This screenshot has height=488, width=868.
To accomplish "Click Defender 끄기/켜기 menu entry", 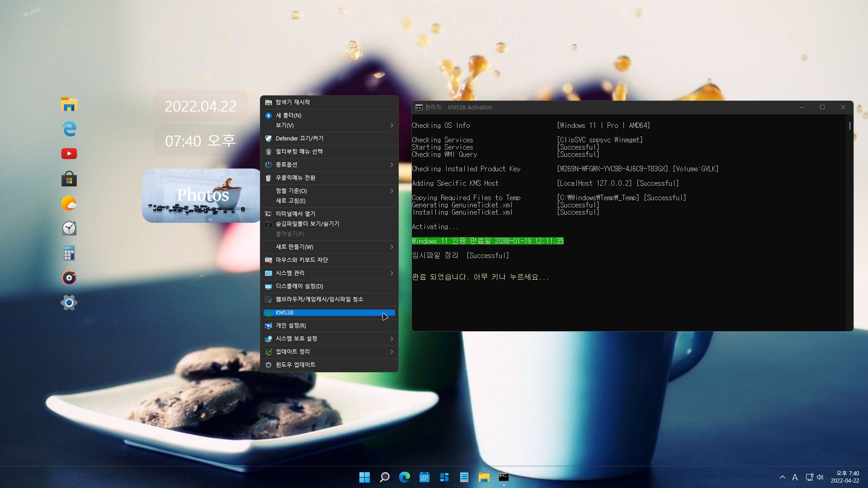I will tap(330, 139).
